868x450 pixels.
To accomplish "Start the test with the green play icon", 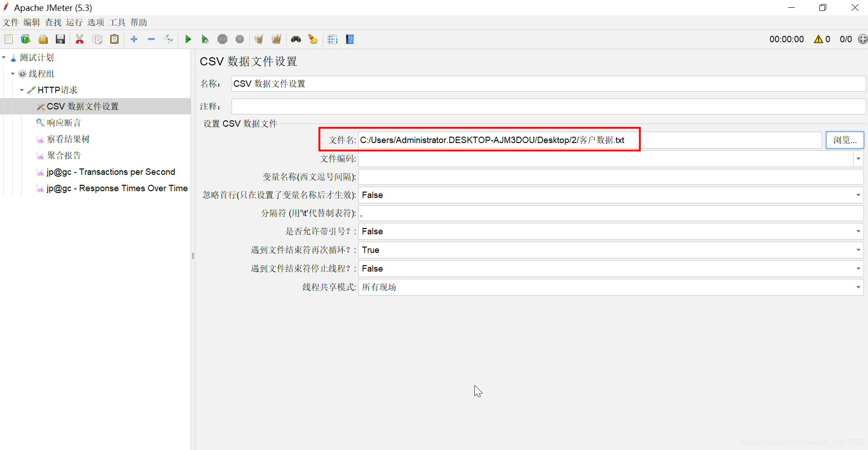I will [188, 40].
